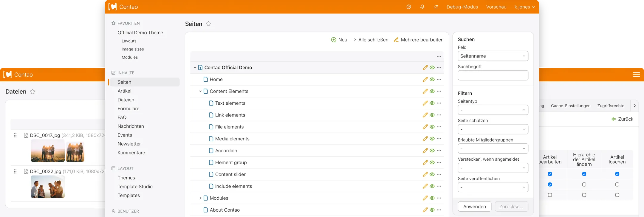Edit Home page with pencil icon

pos(425,79)
